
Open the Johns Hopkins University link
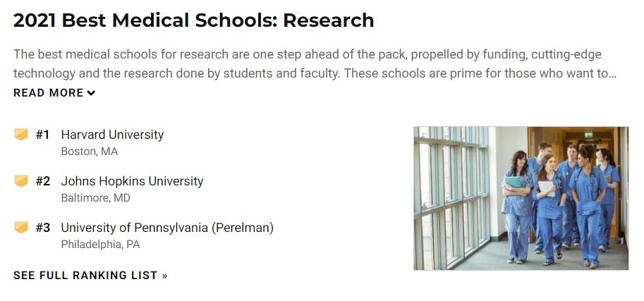click(x=132, y=181)
